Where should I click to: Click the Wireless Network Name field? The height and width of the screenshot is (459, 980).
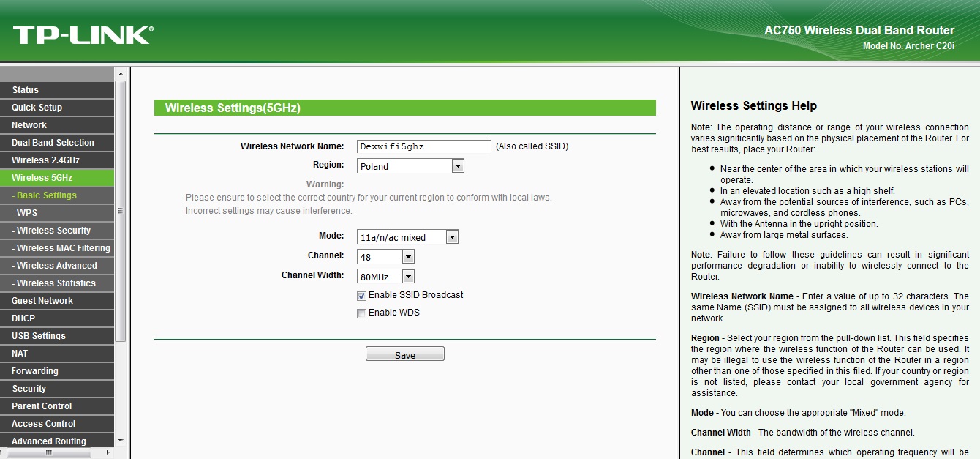click(x=424, y=146)
